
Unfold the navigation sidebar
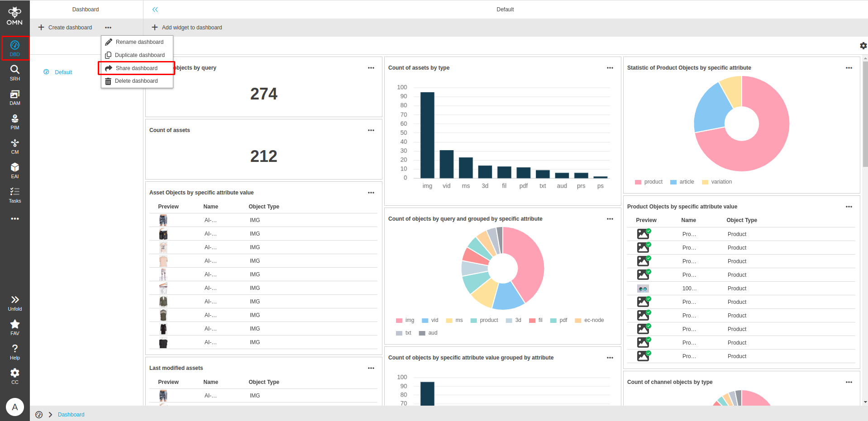point(14,302)
